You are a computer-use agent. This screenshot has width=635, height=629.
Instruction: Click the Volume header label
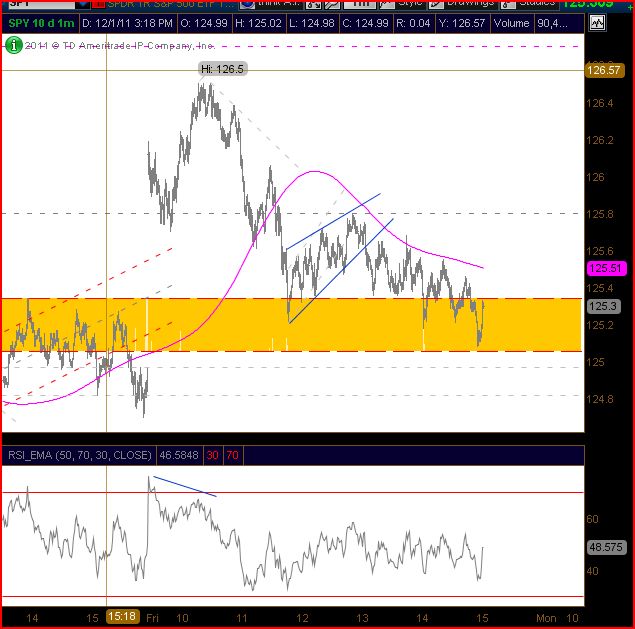(x=511, y=23)
